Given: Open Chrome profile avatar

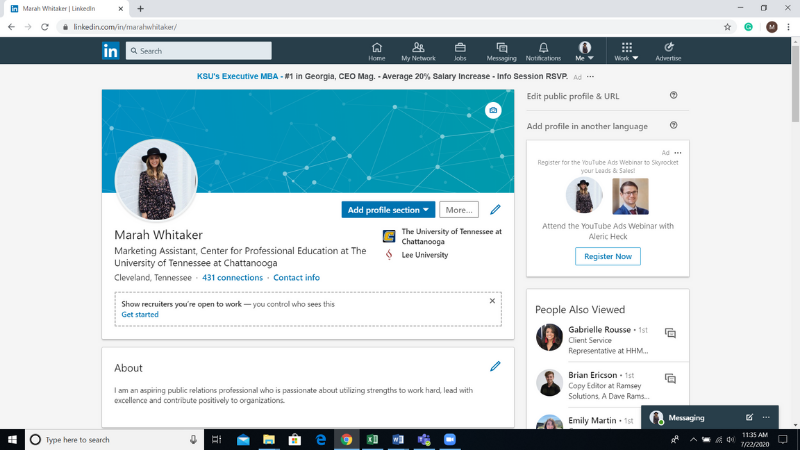Looking at the screenshot, I should pos(771,27).
